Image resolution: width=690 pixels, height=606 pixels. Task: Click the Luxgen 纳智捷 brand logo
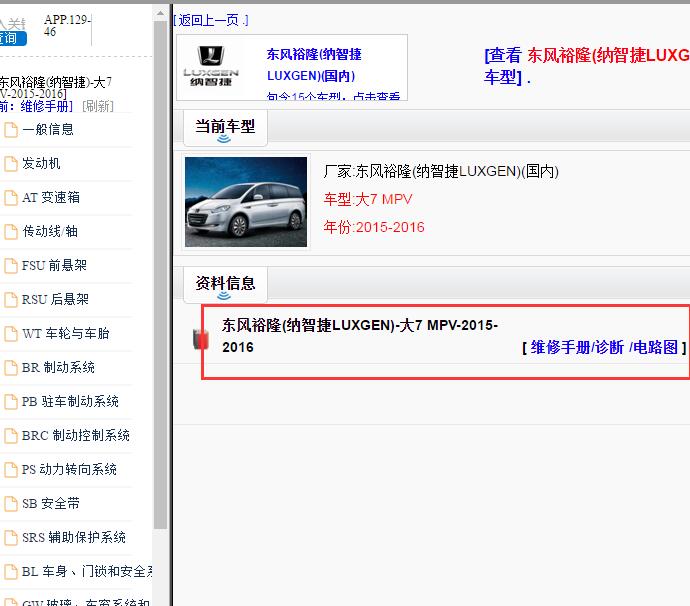pos(211,66)
